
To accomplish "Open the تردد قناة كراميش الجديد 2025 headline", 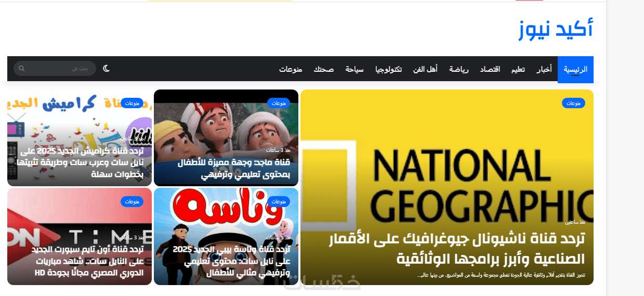I will [x=80, y=163].
